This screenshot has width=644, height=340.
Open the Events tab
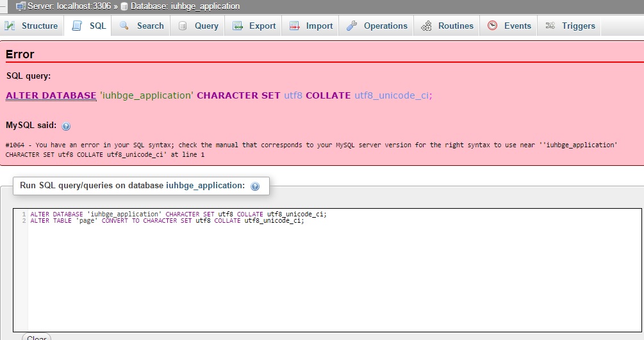pyautogui.click(x=508, y=26)
